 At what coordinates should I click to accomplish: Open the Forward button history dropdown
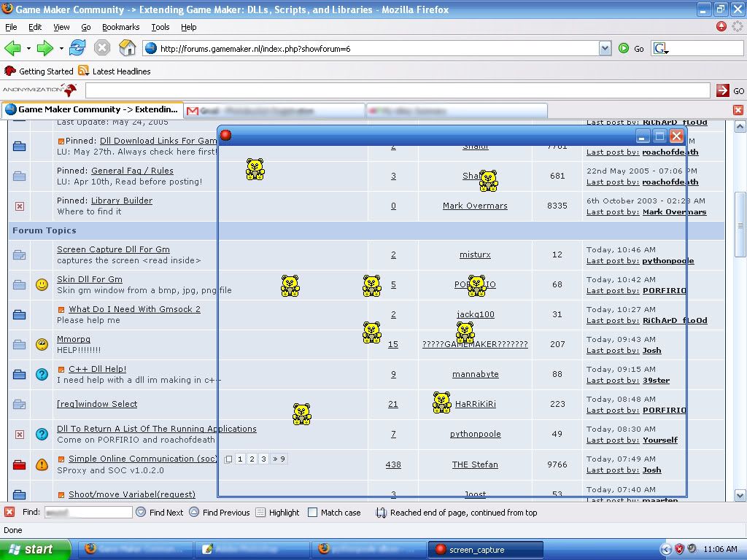[61, 49]
